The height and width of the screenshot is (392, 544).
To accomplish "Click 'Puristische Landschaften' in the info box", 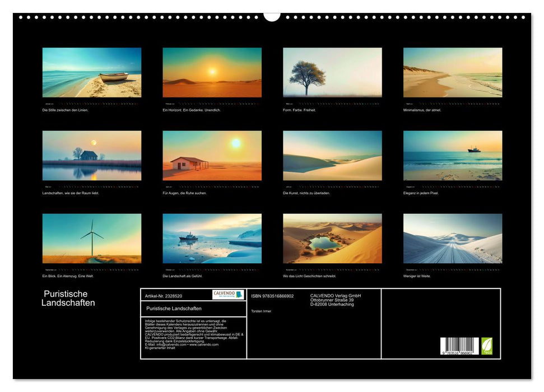I will tap(174, 309).
